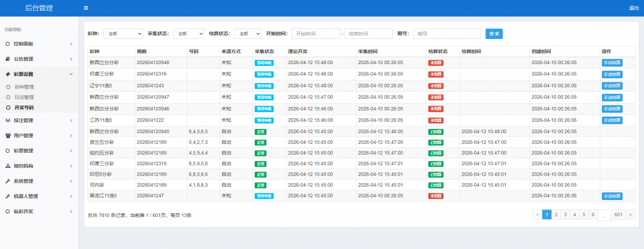The image size is (644, 249).
Task: Click the 机器人管理 wrench icon
Action: 8,196
